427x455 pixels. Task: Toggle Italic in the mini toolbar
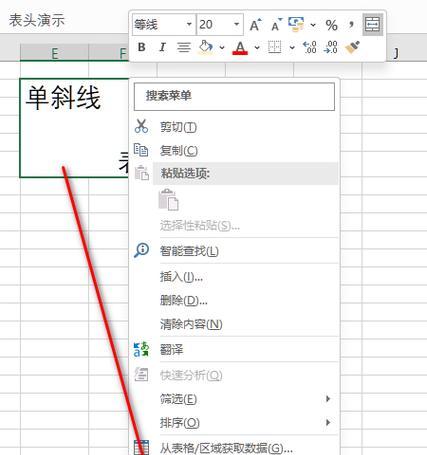pos(162,47)
